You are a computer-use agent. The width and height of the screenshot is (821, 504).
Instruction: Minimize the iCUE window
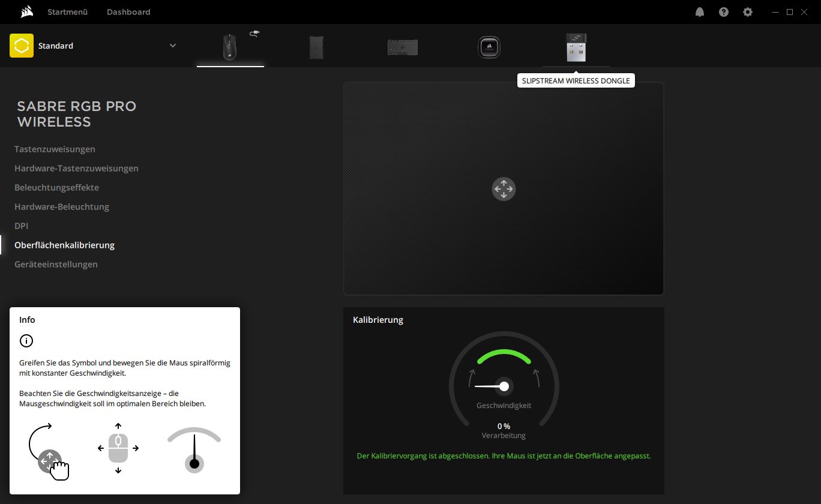tap(775, 12)
